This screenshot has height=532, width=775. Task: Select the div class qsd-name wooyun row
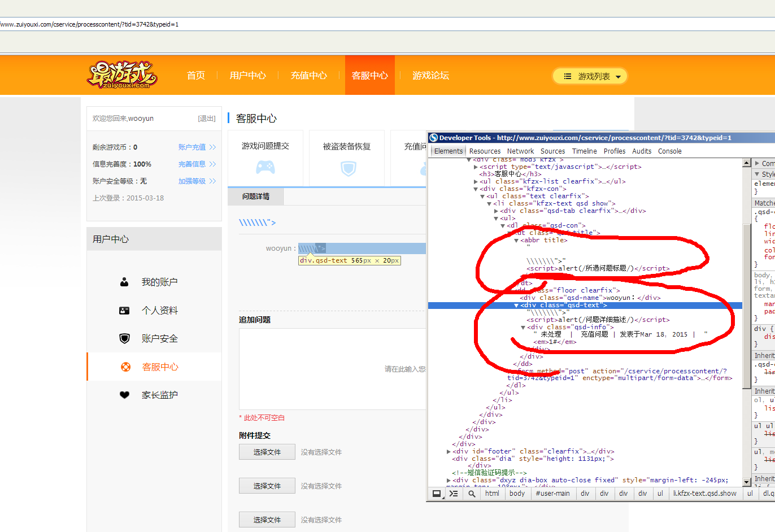tap(590, 298)
